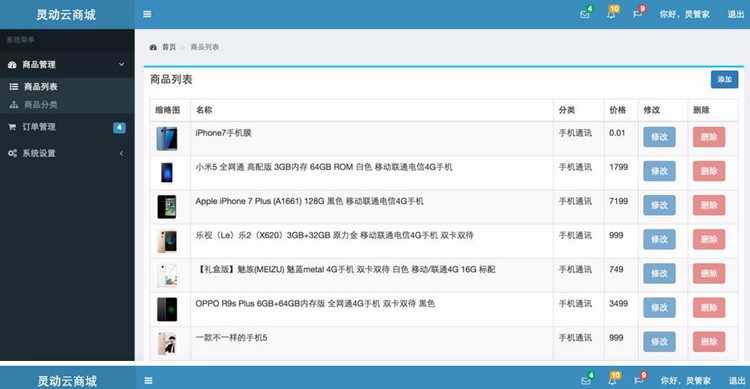The width and height of the screenshot is (750, 389).
Task: Click 修改 for 小米5 全网通
Action: (x=659, y=171)
